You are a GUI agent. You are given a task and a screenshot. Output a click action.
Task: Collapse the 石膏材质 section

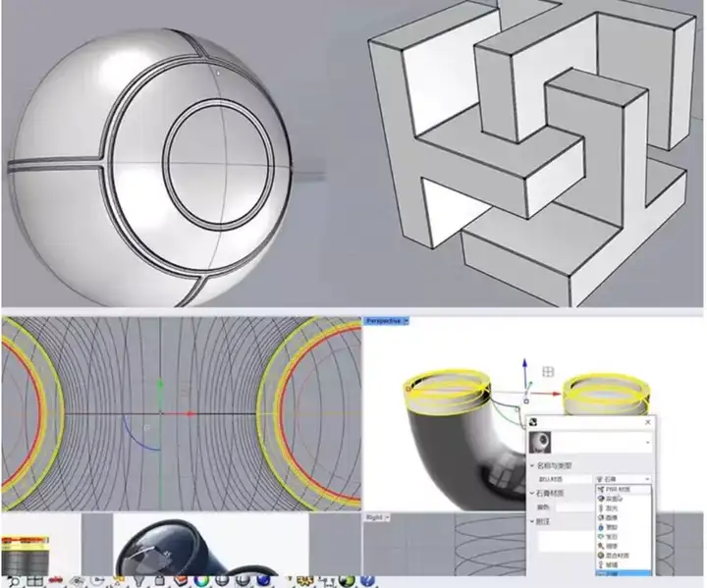point(532,494)
